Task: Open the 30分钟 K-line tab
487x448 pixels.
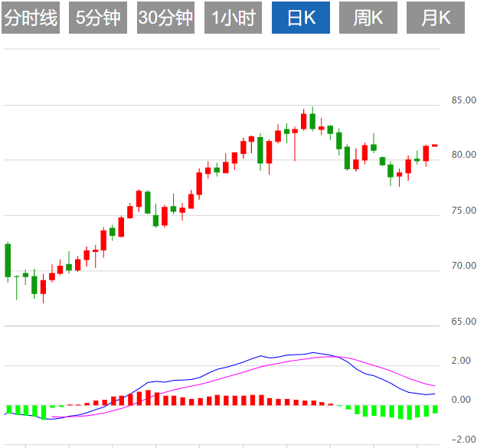Action: [165, 18]
